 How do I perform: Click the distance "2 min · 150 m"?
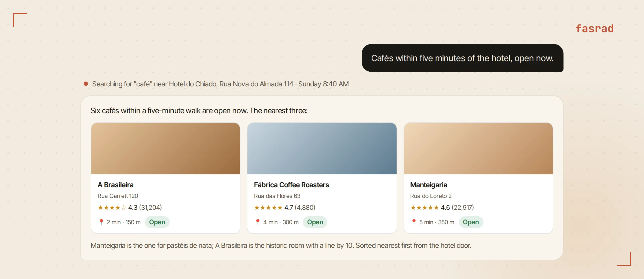coord(124,222)
